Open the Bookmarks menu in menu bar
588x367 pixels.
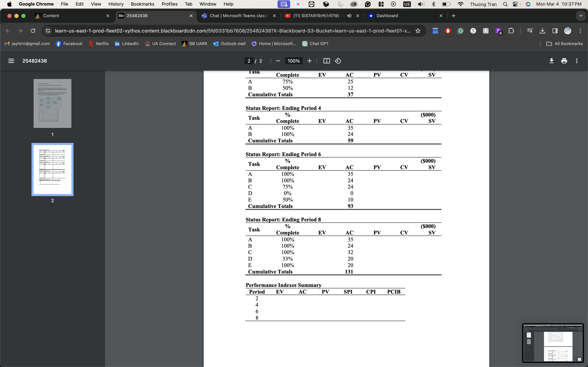click(x=142, y=4)
